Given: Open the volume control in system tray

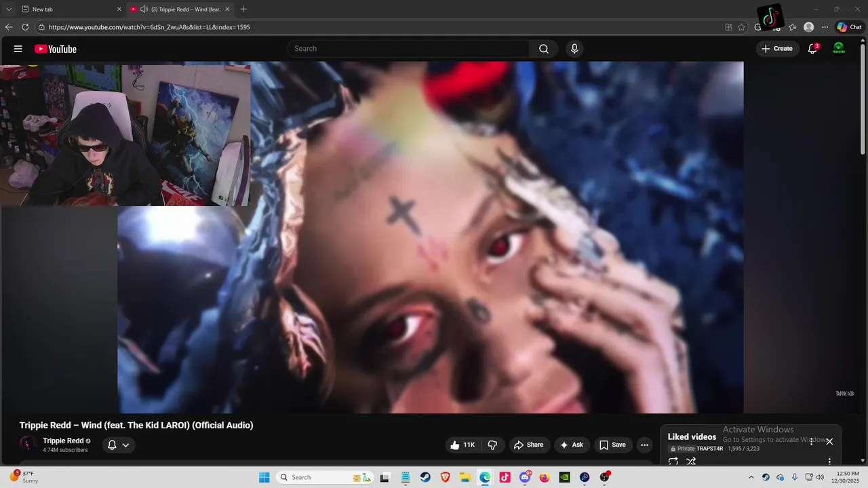Looking at the screenshot, I should point(819,477).
